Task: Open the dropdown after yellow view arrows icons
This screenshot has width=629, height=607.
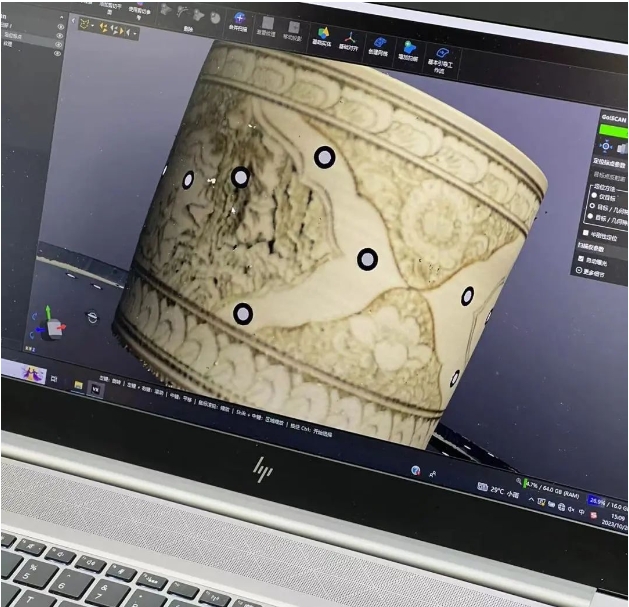Action: [x=135, y=33]
